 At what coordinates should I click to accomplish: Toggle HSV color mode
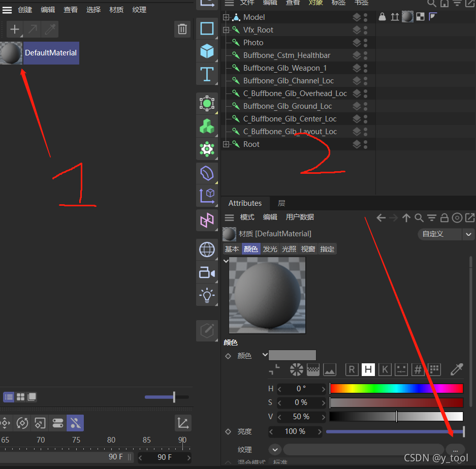pos(368,369)
